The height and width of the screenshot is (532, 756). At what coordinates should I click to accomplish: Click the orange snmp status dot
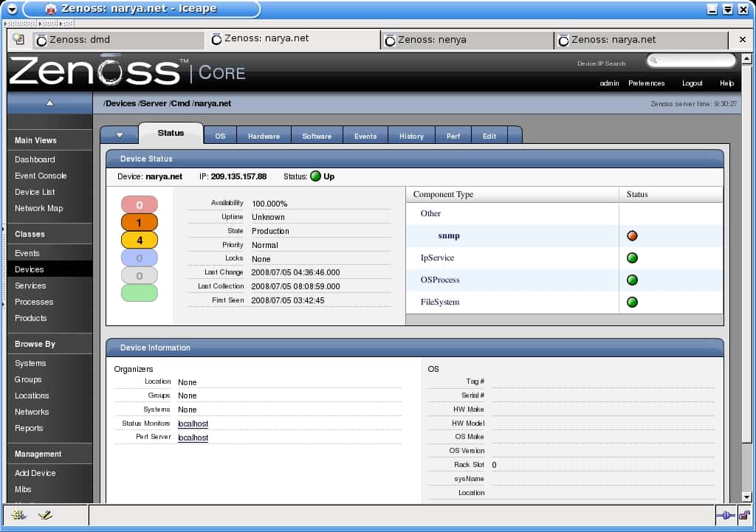632,235
